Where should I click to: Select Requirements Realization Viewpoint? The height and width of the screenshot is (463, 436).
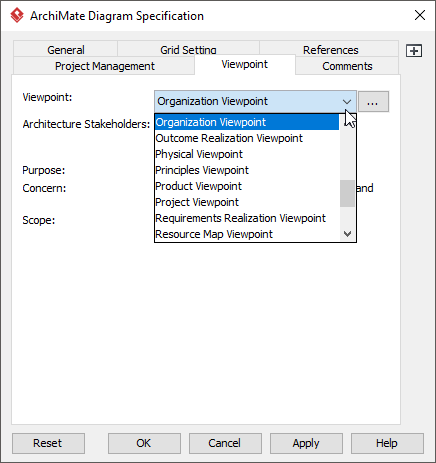[247, 218]
